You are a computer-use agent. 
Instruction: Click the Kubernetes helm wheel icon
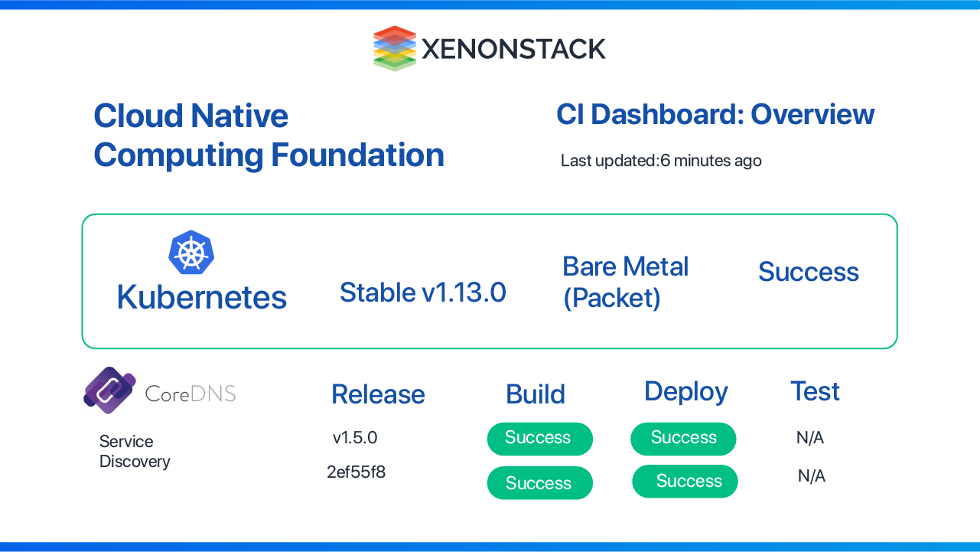[190, 252]
